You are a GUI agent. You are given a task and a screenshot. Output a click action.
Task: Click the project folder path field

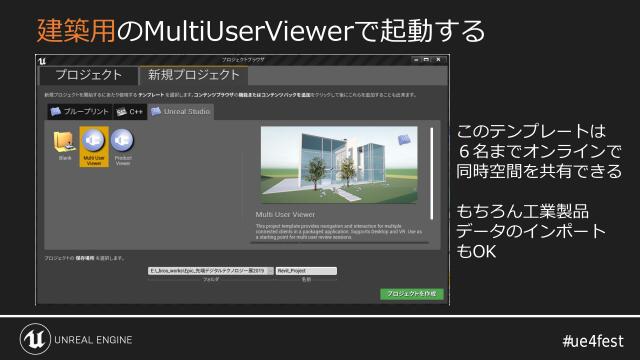click(211, 271)
